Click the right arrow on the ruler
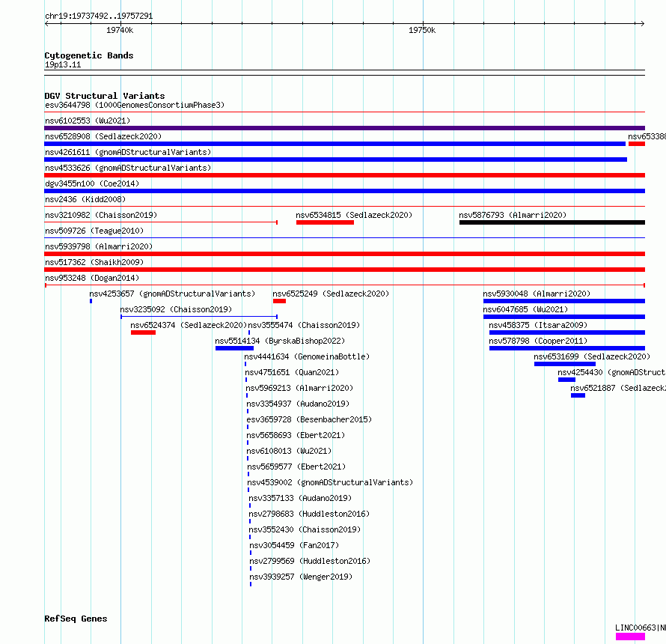The width and height of the screenshot is (666, 644). (642, 24)
